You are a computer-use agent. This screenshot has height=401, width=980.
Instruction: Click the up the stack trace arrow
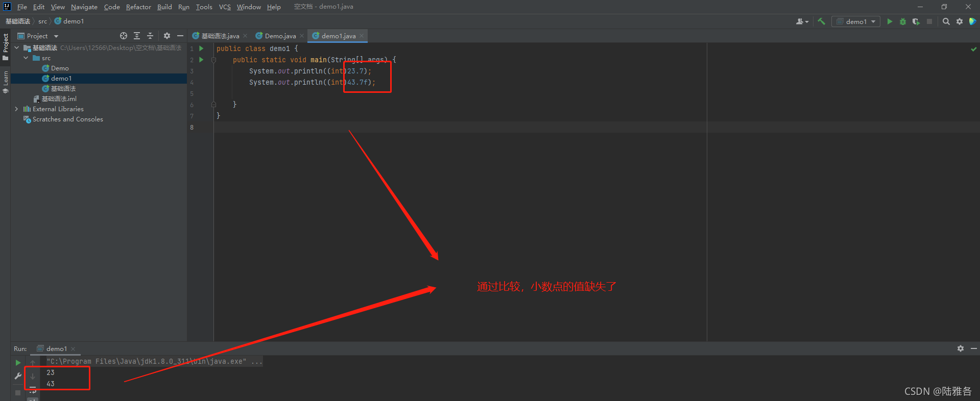point(33,363)
